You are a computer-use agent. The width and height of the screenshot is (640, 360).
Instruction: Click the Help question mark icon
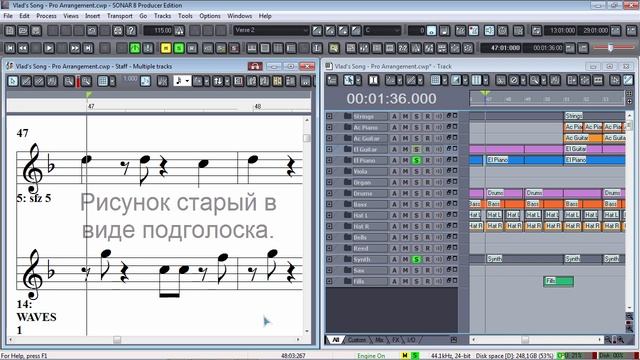(131, 31)
